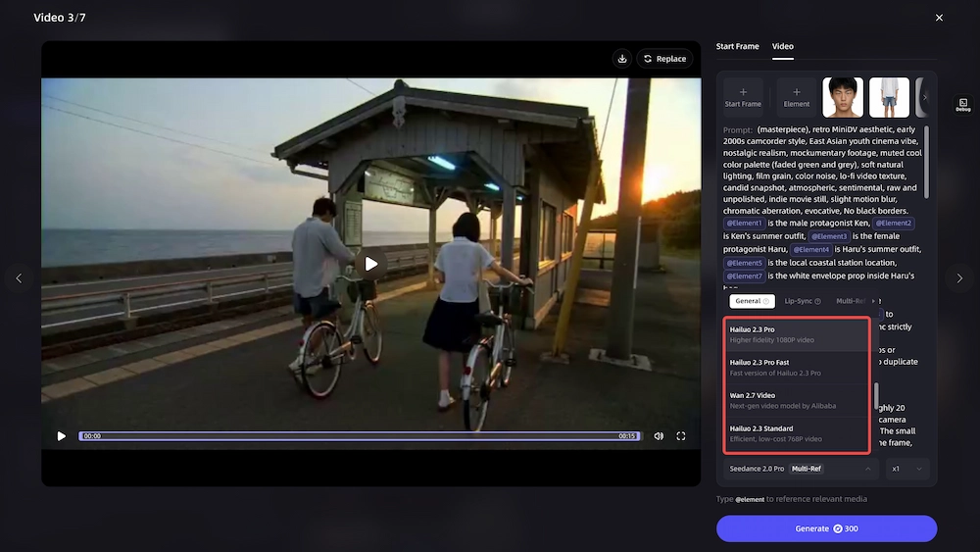
Task: Switch to the Start Frame tab
Action: [738, 46]
